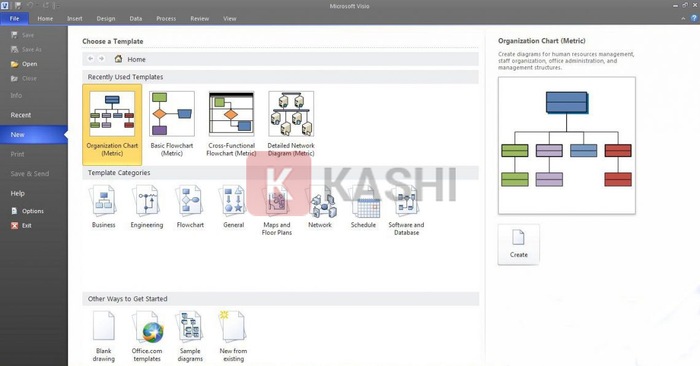
Task: Collapse the ribbon with the caret icon
Action: click(683, 18)
